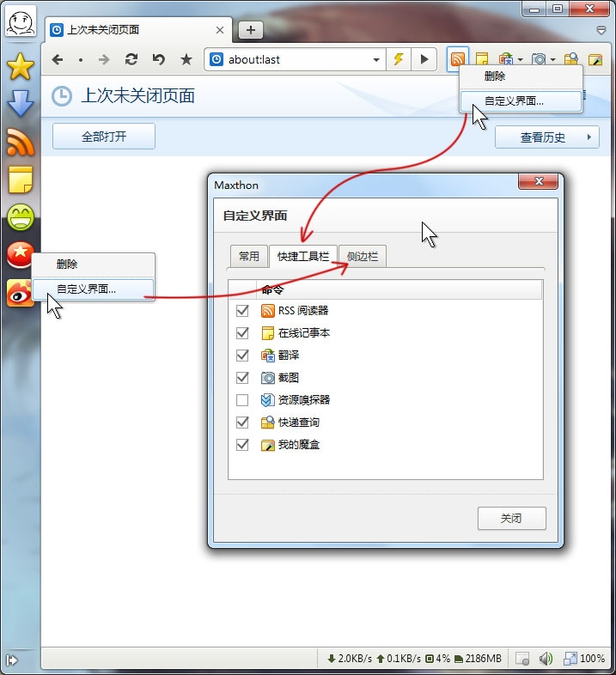This screenshot has width=616, height=675.
Task: Collapse sidebar with bottom-left arrow icon
Action: [x=12, y=660]
